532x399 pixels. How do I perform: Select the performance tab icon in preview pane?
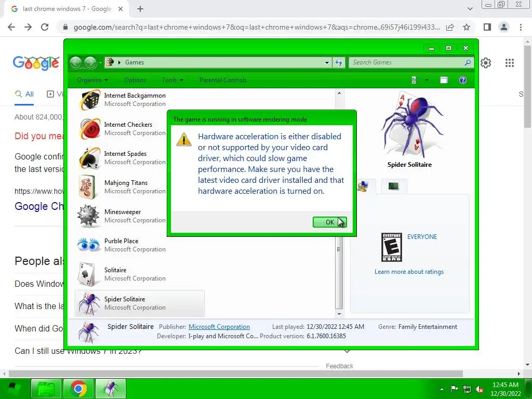click(x=394, y=187)
